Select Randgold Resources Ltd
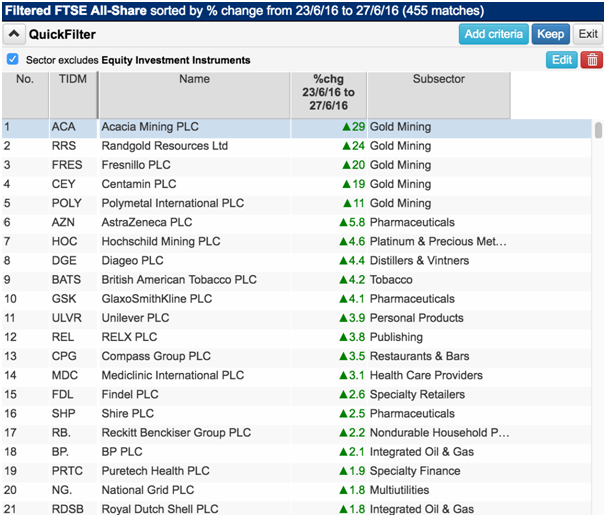The width and height of the screenshot is (606, 517). (165, 146)
